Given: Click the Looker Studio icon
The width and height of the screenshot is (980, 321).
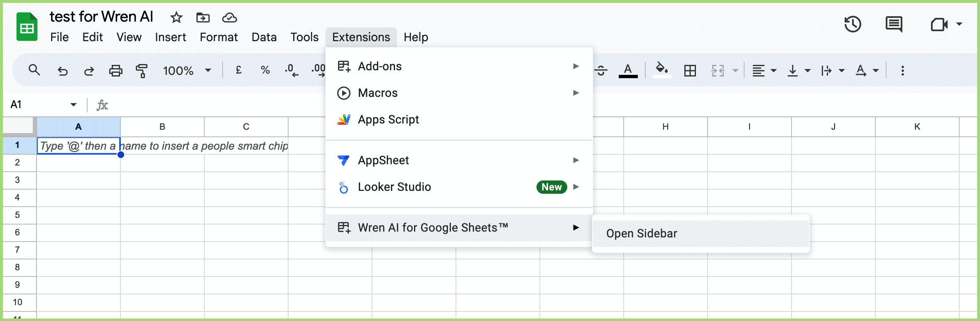Looking at the screenshot, I should click(344, 188).
